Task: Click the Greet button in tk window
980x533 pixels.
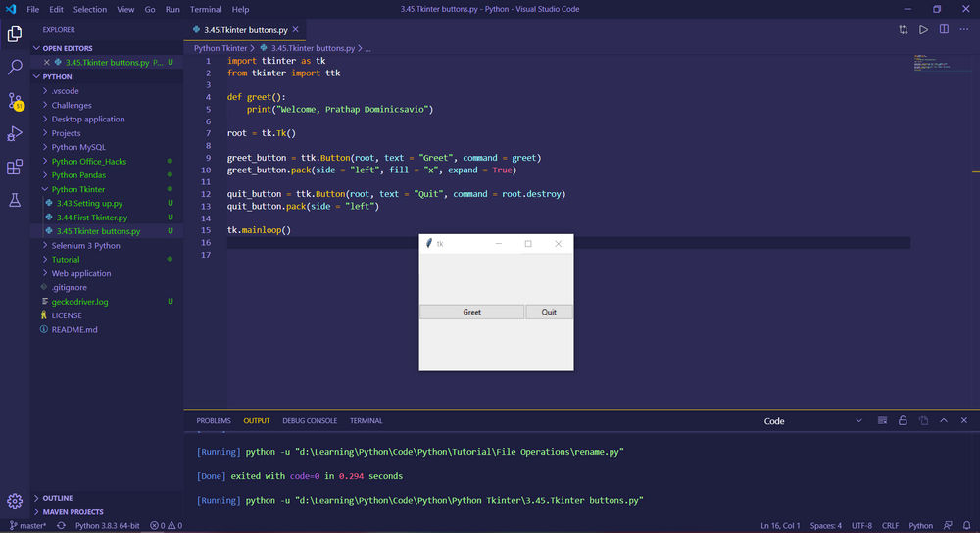Action: [x=472, y=312]
